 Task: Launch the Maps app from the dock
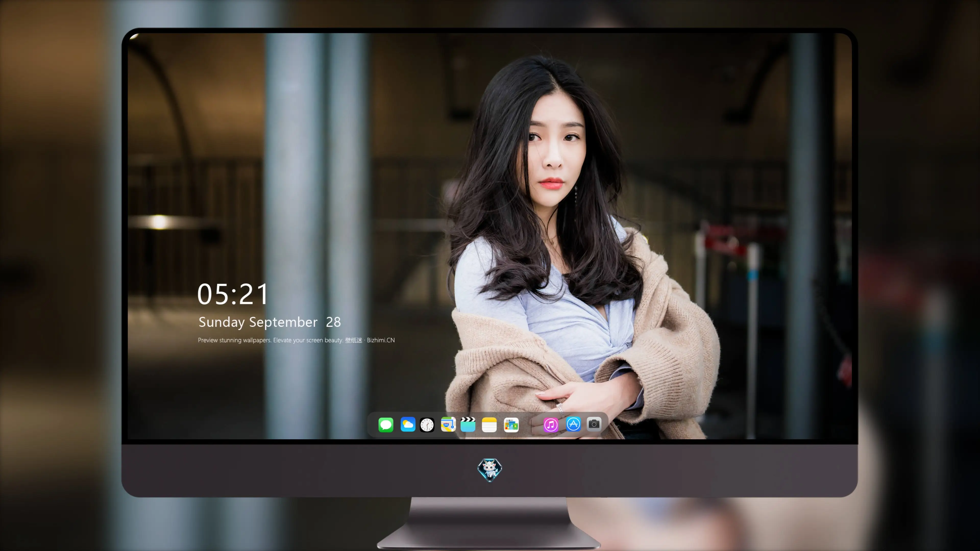coord(448,424)
